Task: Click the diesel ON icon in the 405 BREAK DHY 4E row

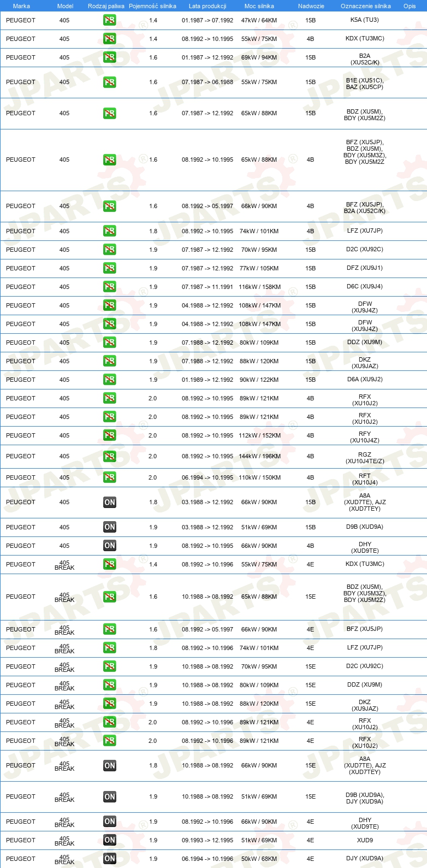Action: pyautogui.click(x=110, y=822)
